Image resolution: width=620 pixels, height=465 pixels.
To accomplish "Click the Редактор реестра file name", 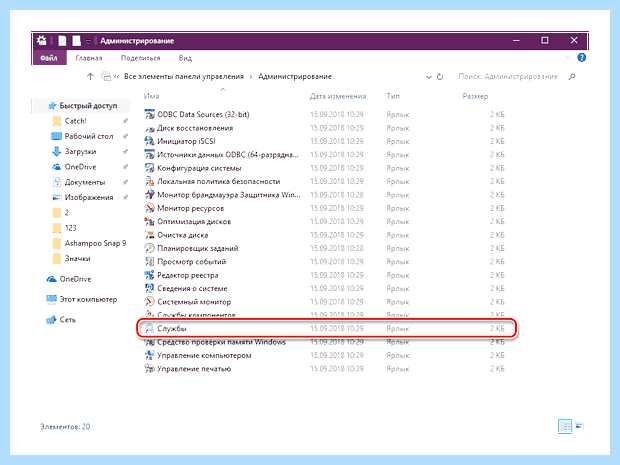I will point(188,275).
